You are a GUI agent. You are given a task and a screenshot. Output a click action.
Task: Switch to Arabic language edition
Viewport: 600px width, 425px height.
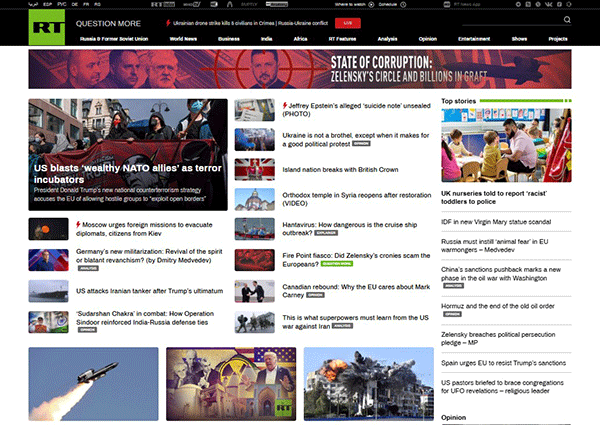tap(33, 4)
